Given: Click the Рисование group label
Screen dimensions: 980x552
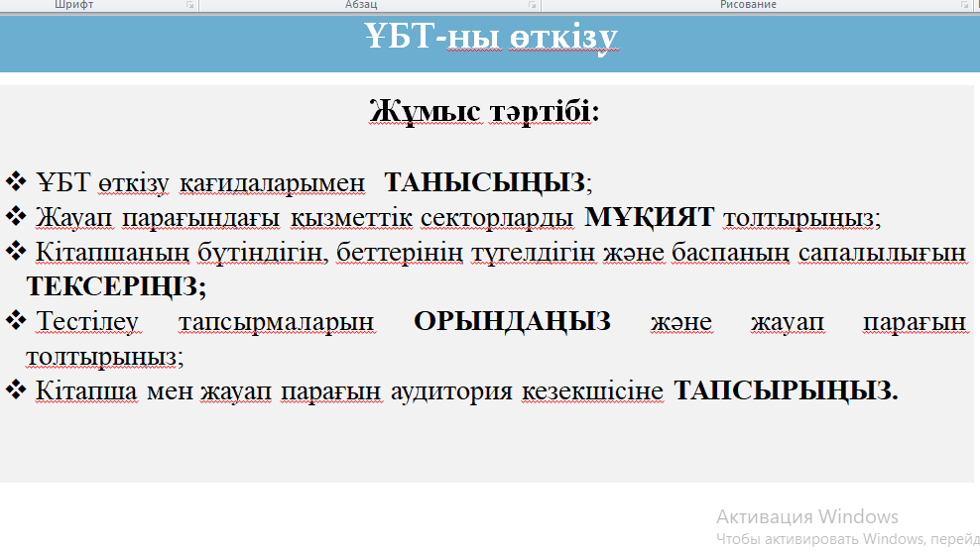Looking at the screenshot, I should click(x=748, y=5).
